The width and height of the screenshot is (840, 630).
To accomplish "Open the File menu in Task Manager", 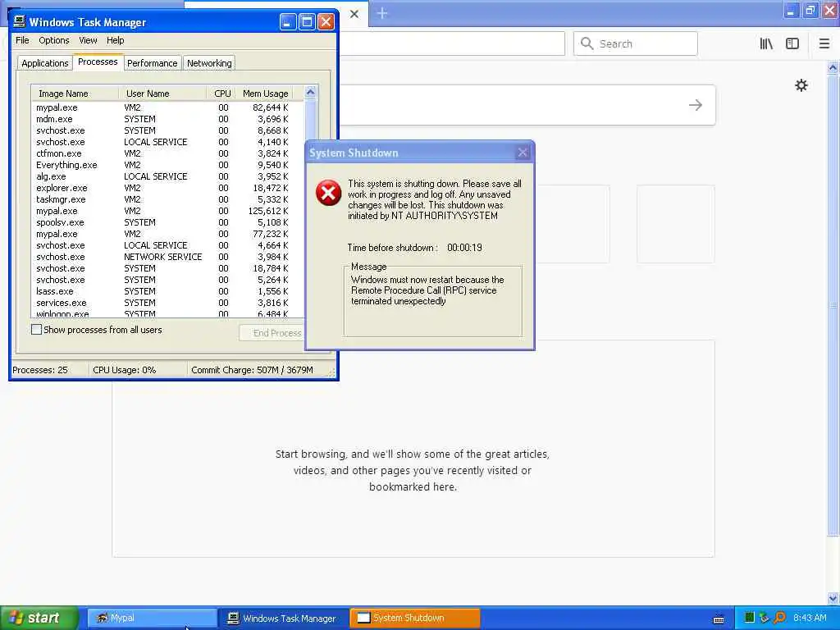I will tap(22, 40).
